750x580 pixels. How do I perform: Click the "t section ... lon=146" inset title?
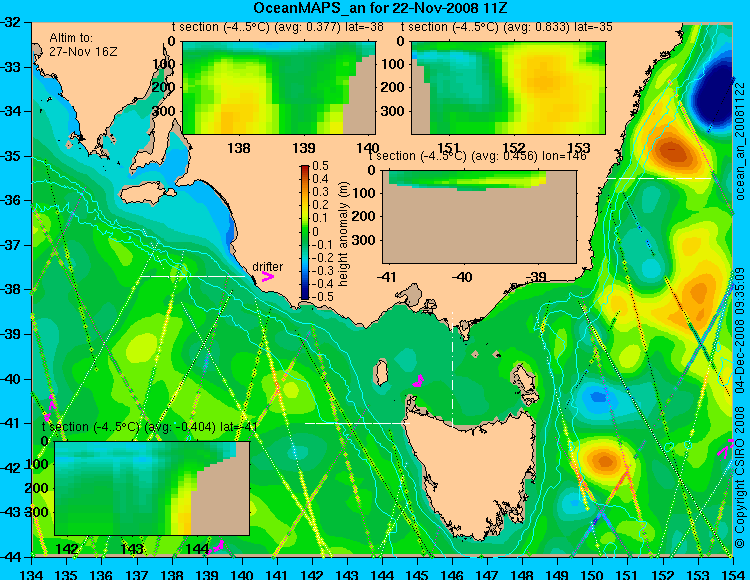(477, 156)
